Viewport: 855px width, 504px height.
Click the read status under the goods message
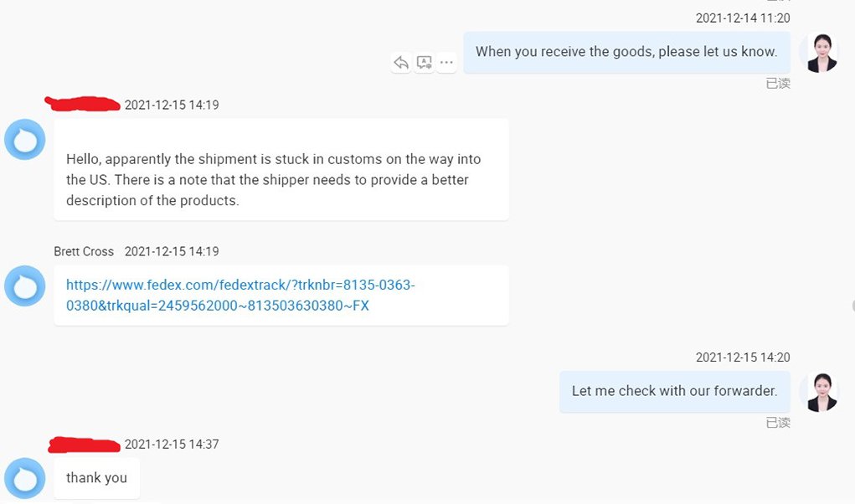[778, 84]
